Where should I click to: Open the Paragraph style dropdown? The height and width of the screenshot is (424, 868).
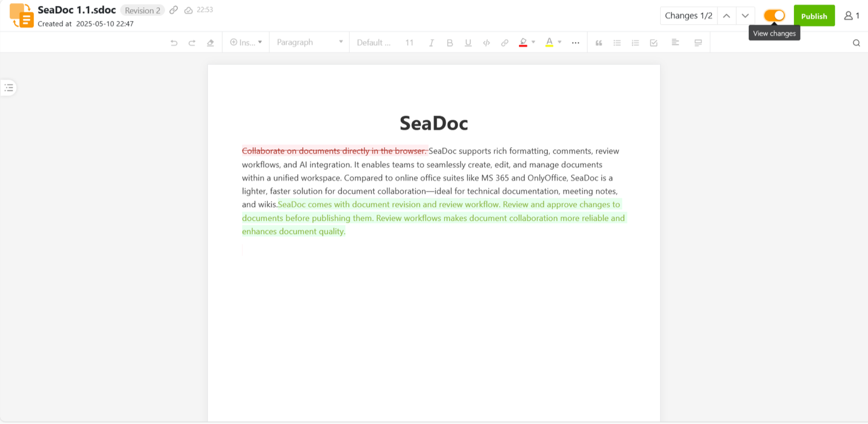pos(309,42)
